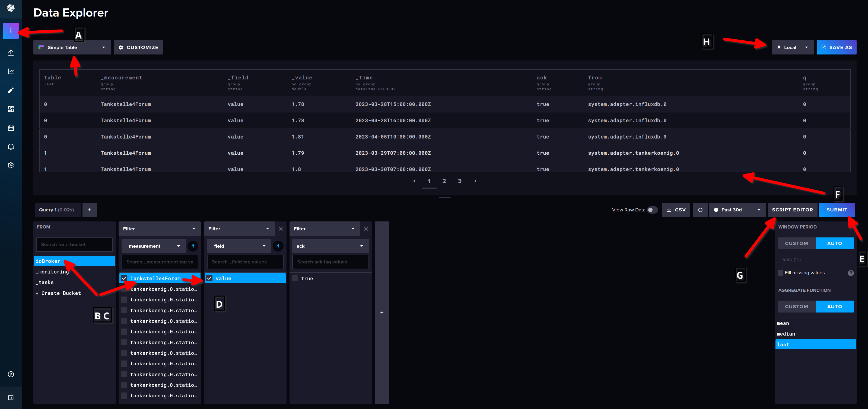
Task: Check the Fill missing values checkbox
Action: pos(780,273)
